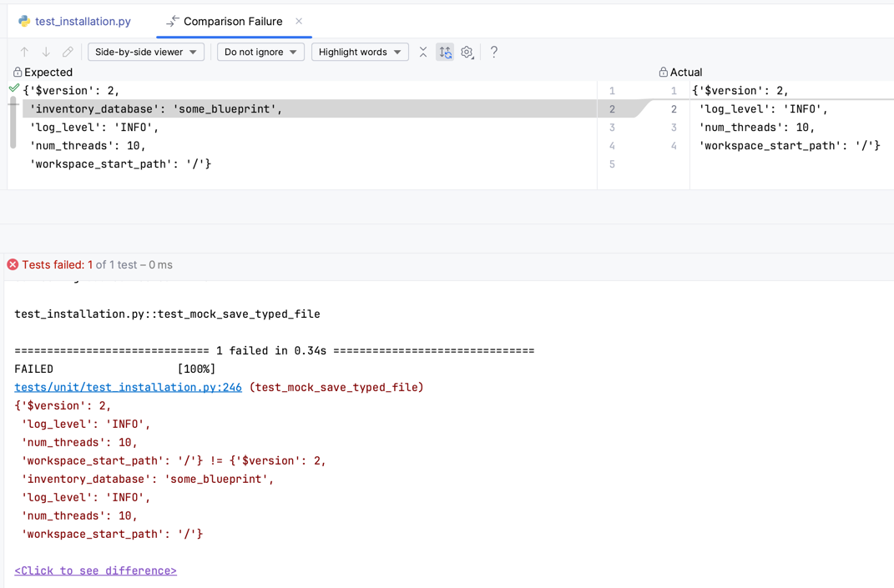Open the Side-by-side viewer dropdown
The width and height of the screenshot is (894, 588).
(x=146, y=52)
